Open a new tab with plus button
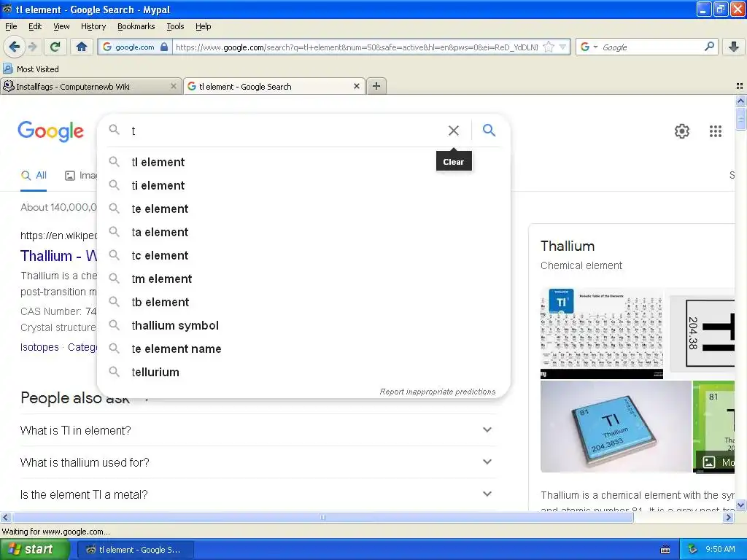The width and height of the screenshot is (747, 560). [376, 86]
